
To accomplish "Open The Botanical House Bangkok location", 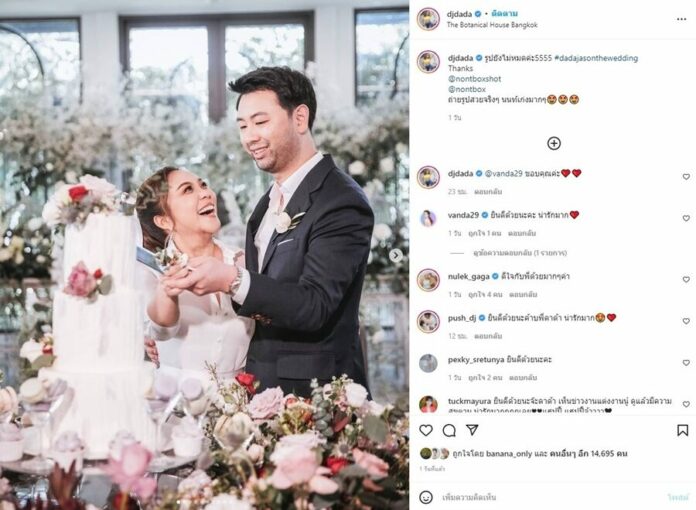I will (x=492, y=25).
